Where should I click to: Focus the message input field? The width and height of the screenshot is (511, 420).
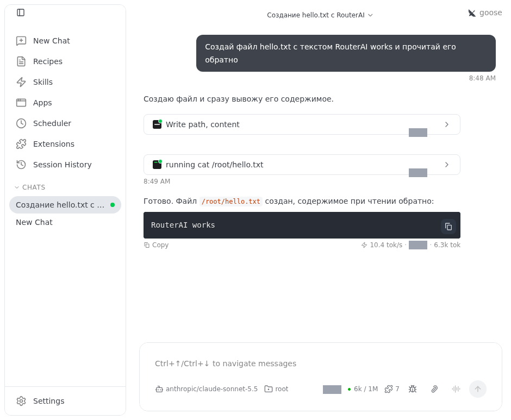[320, 363]
